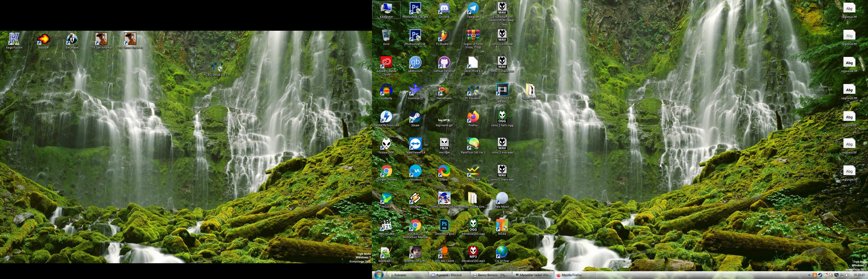The image size is (868, 279).
Task: Open the GitHub Desktop shortcut
Action: pos(444,64)
